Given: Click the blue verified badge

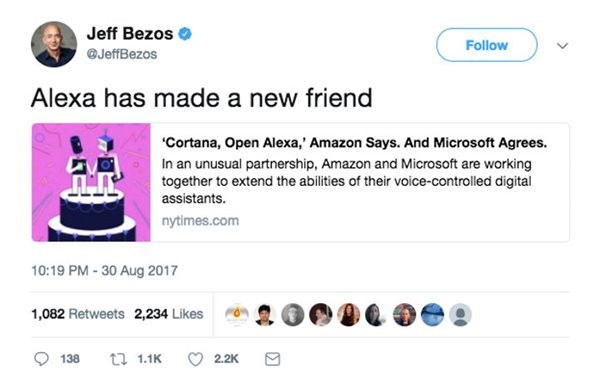Looking at the screenshot, I should 185,34.
